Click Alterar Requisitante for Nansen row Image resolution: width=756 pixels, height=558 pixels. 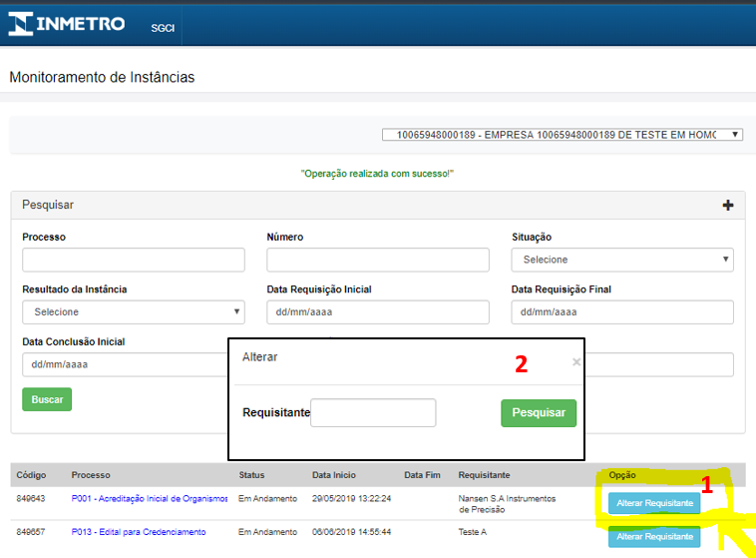(x=654, y=504)
